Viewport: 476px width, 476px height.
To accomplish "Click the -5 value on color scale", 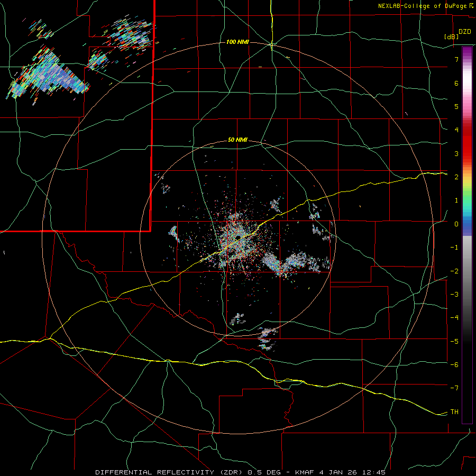I will click(454, 342).
